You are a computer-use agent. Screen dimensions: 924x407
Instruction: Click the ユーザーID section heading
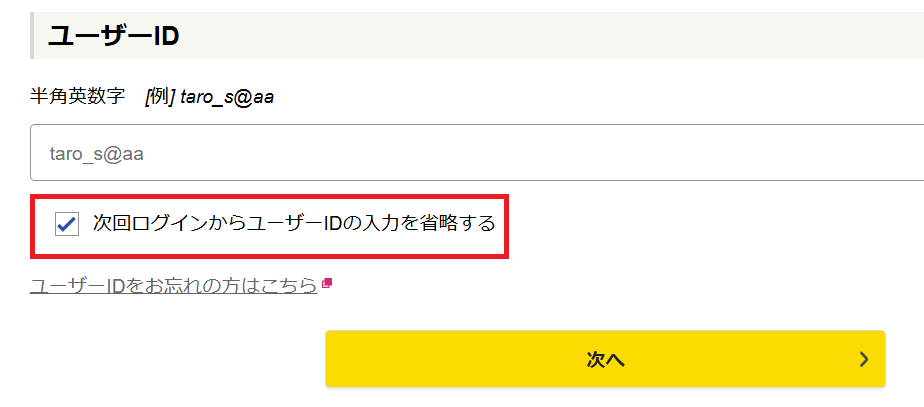coord(113,36)
